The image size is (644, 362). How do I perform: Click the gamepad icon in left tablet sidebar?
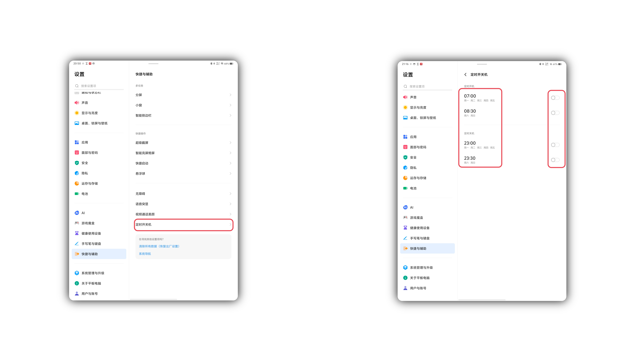77,223
